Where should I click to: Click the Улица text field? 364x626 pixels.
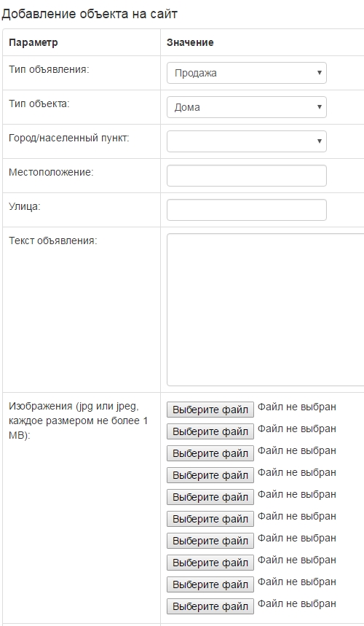point(246,210)
